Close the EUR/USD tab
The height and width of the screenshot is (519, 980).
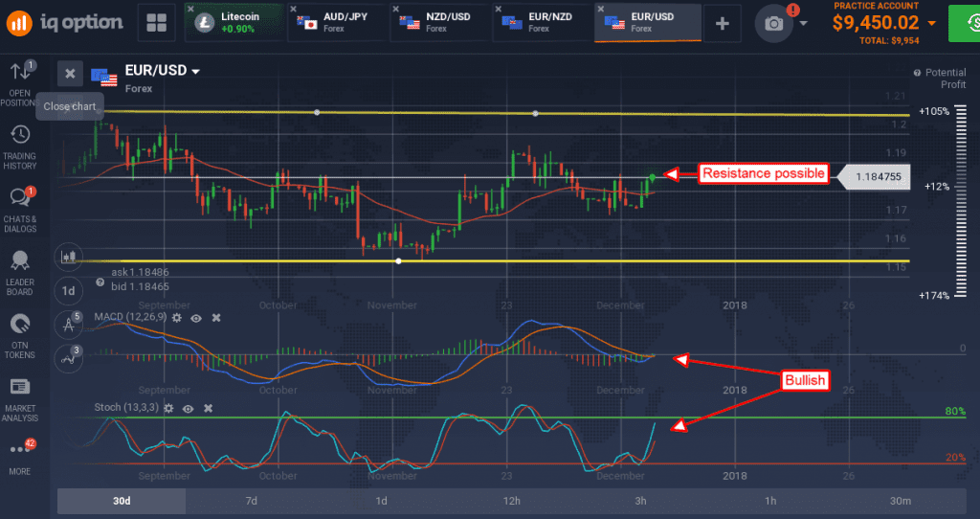(601, 10)
